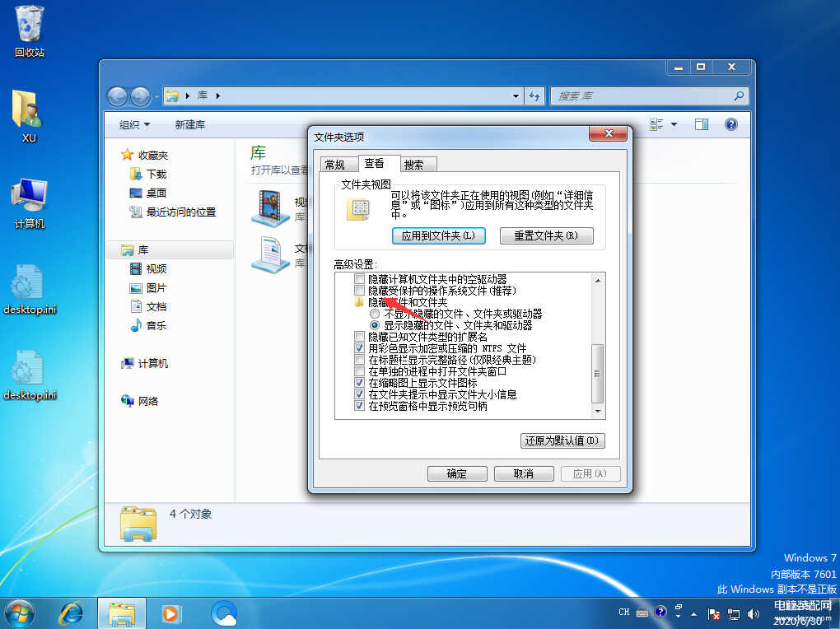
Task: Click the Start orb button
Action: (x=19, y=613)
